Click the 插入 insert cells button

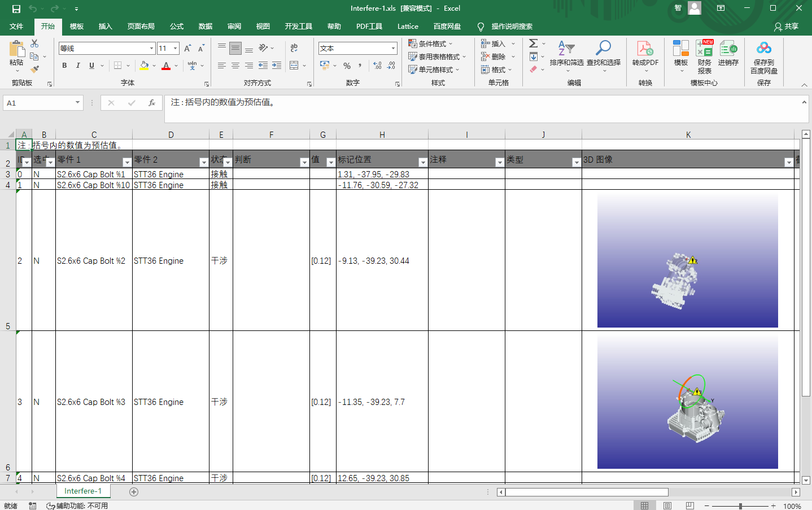click(494, 43)
